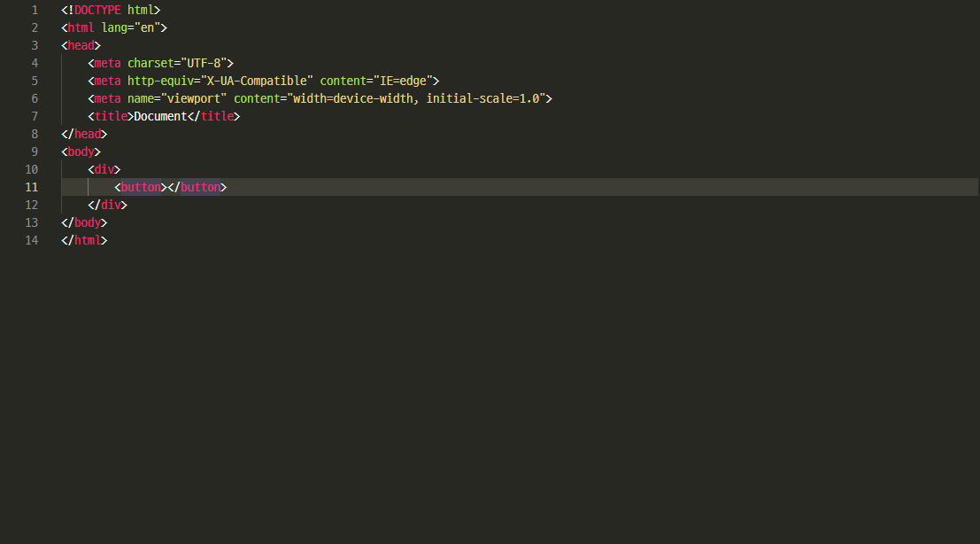Click the "X-UA-Compatible" string
980x544 pixels.
click(x=257, y=81)
